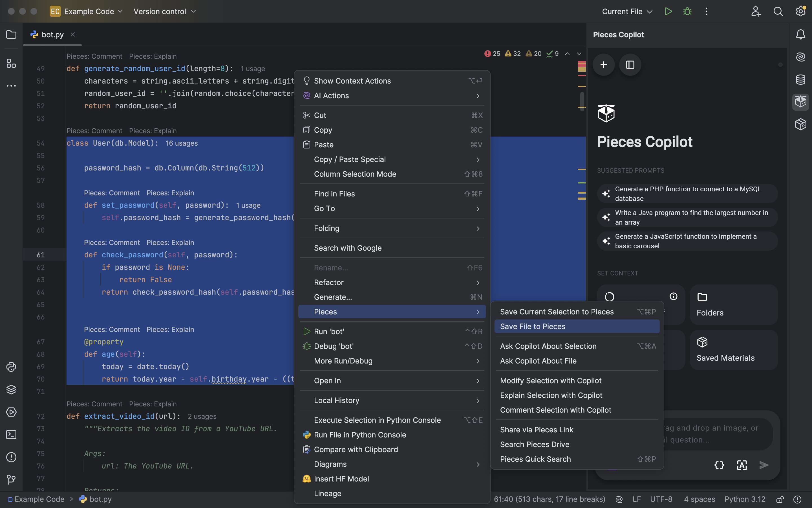Click Show Context Actions menu item
Viewport: 812px width, 508px height.
click(392, 81)
